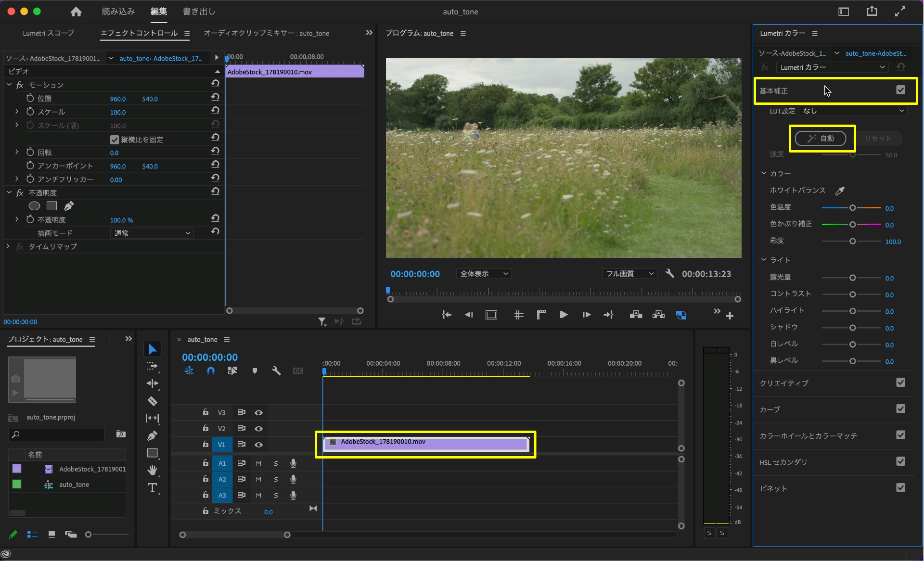Screen dimensions: 924x561
Task: Open the Lumetri スコープ panel tab
Action: click(x=48, y=33)
